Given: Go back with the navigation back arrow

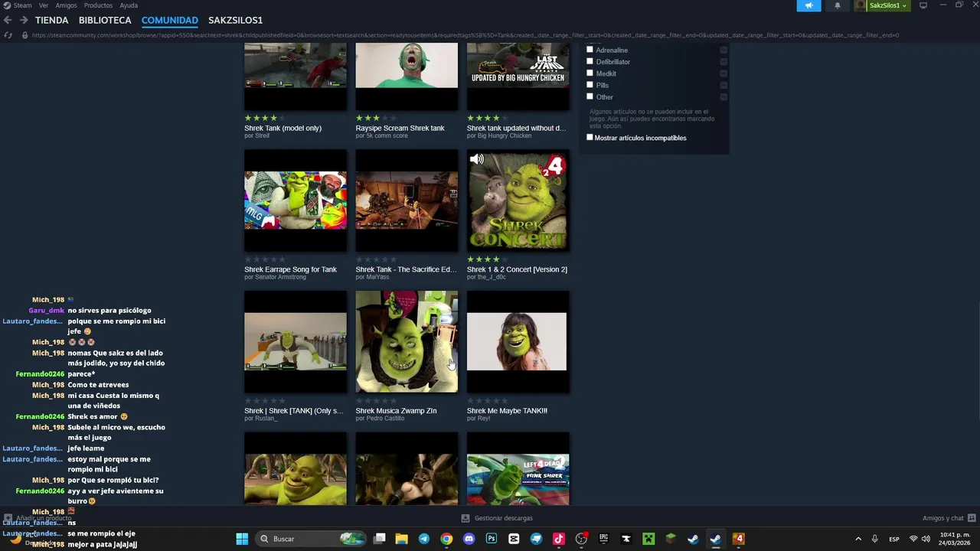Looking at the screenshot, I should pyautogui.click(x=8, y=20).
